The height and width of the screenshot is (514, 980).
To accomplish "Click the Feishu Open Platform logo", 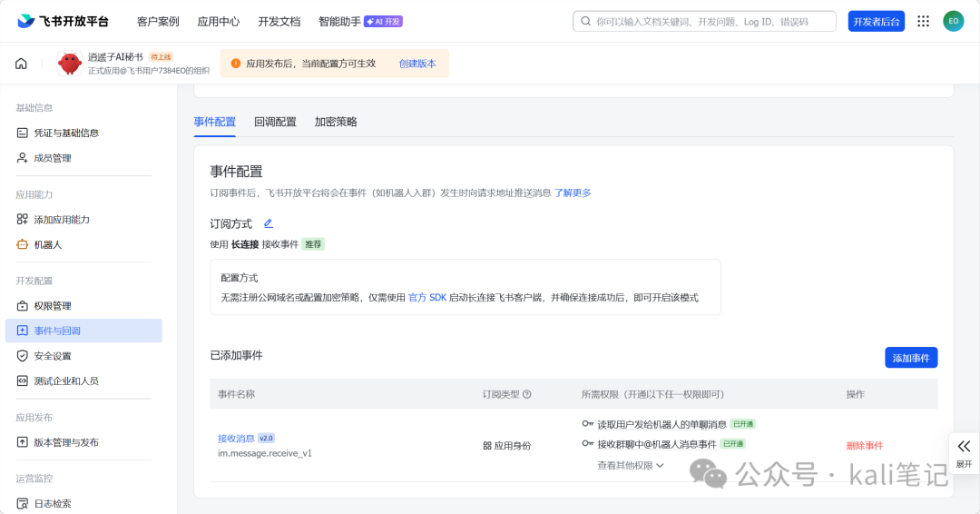I will click(x=63, y=21).
